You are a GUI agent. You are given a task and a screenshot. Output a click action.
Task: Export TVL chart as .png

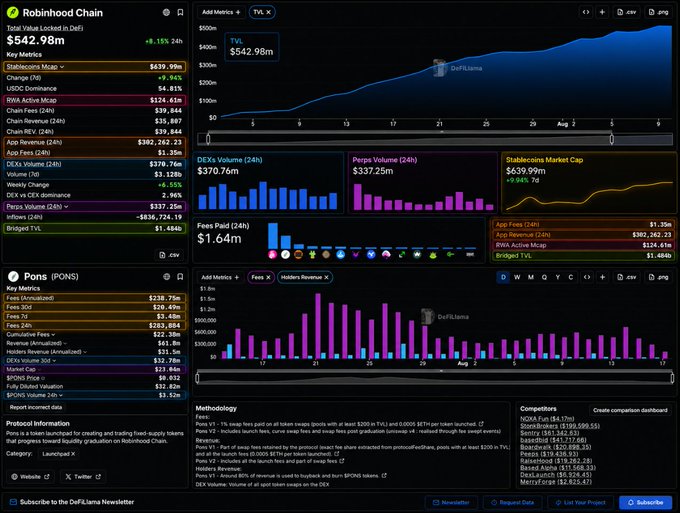pos(658,12)
